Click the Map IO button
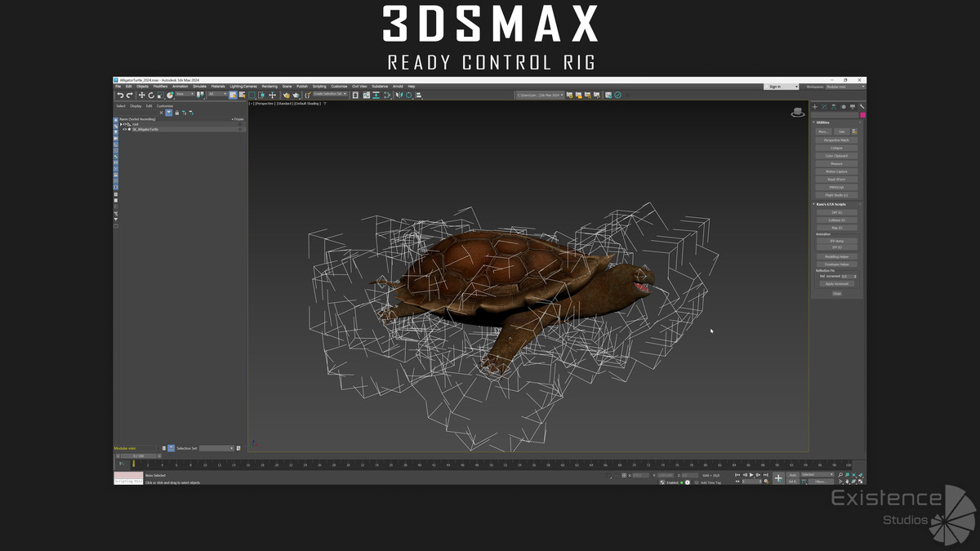 tap(836, 228)
